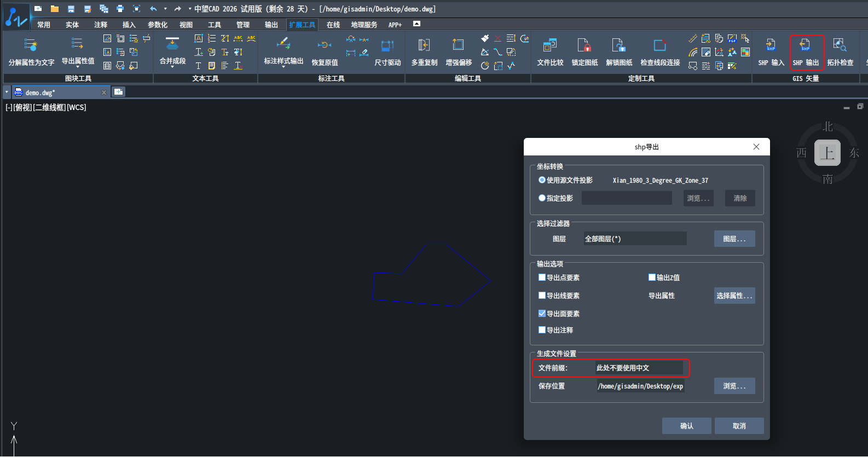Click the SHP 输入 import tool

tap(771, 53)
